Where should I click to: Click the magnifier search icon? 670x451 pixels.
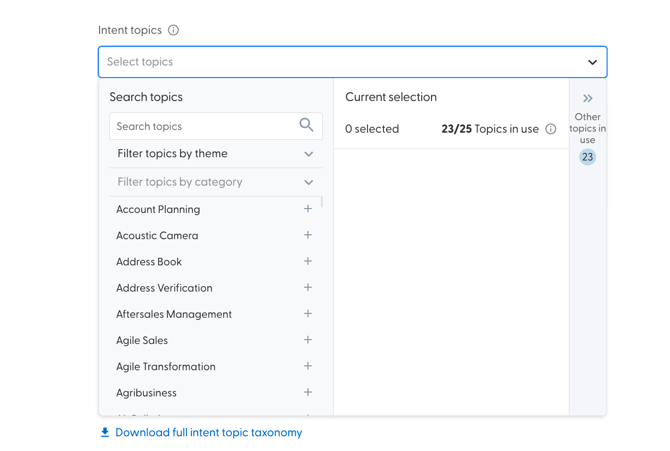[306, 125]
